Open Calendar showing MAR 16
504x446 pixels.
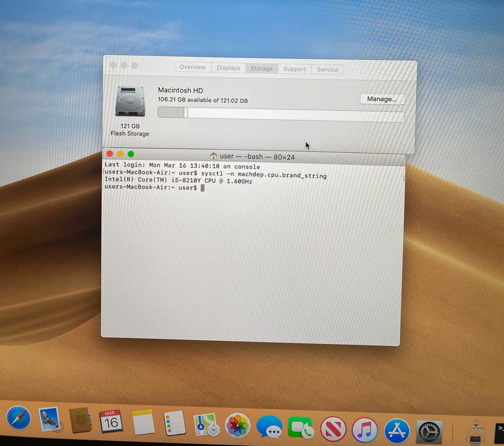(x=111, y=421)
